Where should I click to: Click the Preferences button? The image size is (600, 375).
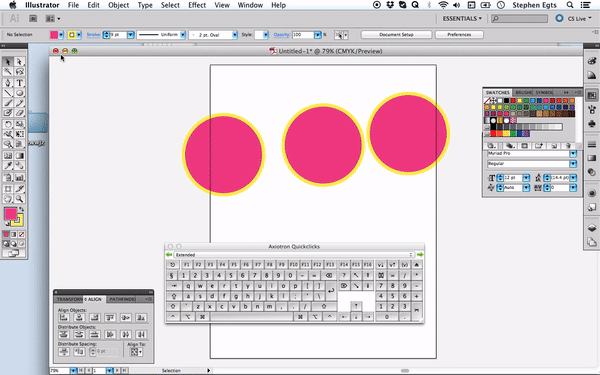coord(459,34)
